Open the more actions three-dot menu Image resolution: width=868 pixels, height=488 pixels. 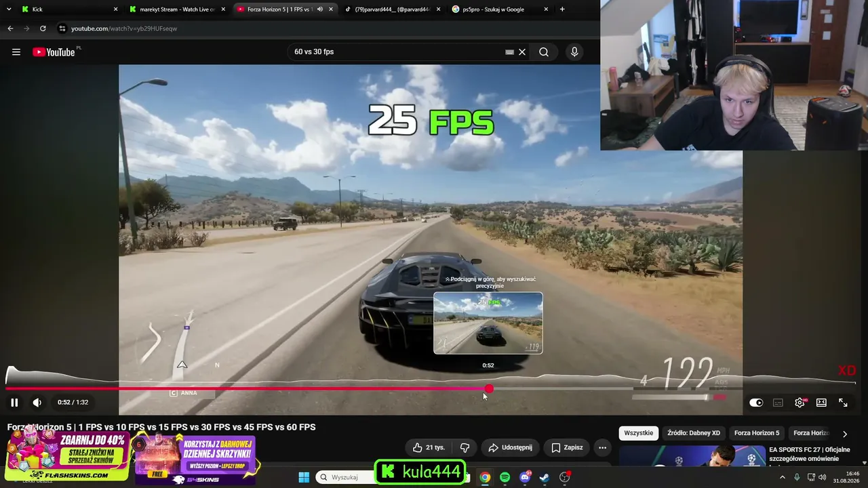tap(602, 447)
